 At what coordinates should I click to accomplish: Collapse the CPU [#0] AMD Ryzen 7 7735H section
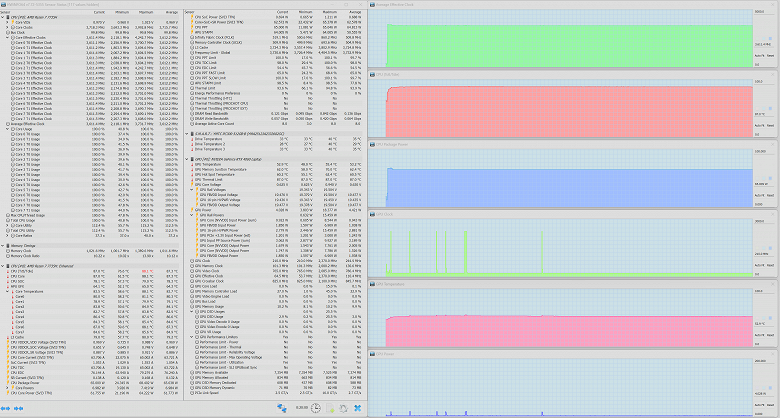2,17
